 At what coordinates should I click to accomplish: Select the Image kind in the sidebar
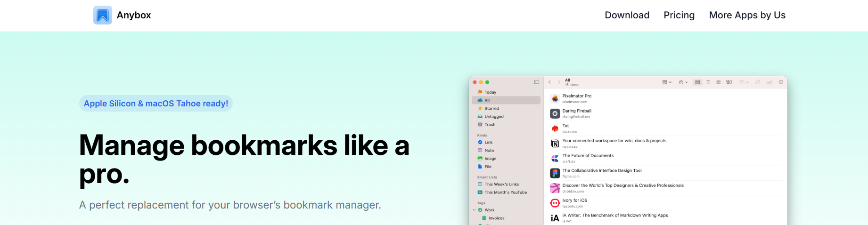(506, 159)
